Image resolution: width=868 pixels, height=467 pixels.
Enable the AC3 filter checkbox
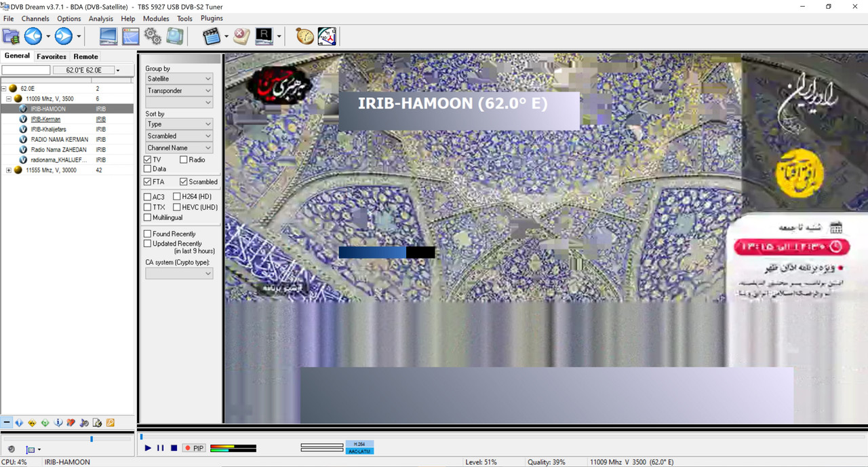(148, 197)
